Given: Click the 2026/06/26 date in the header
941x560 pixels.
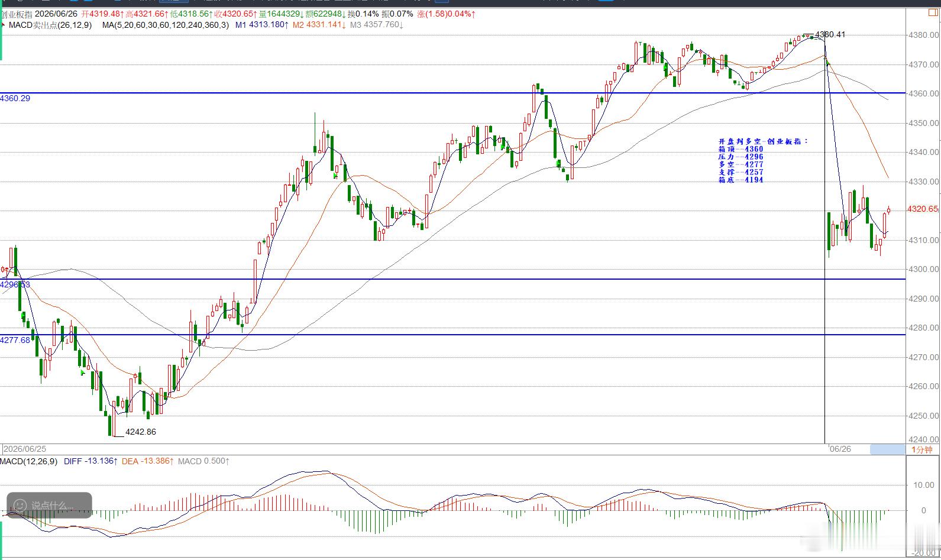Looking at the screenshot, I should (x=57, y=14).
